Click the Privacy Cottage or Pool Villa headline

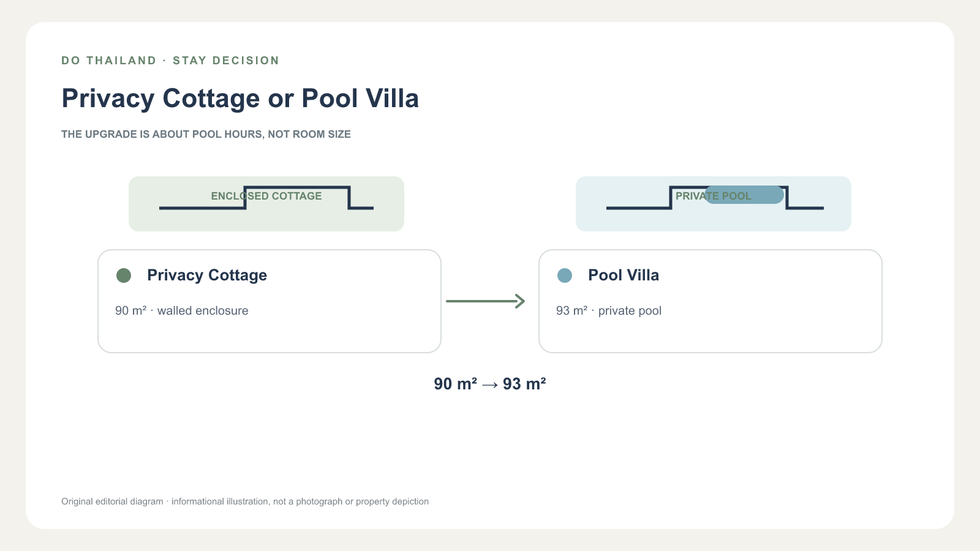240,99
